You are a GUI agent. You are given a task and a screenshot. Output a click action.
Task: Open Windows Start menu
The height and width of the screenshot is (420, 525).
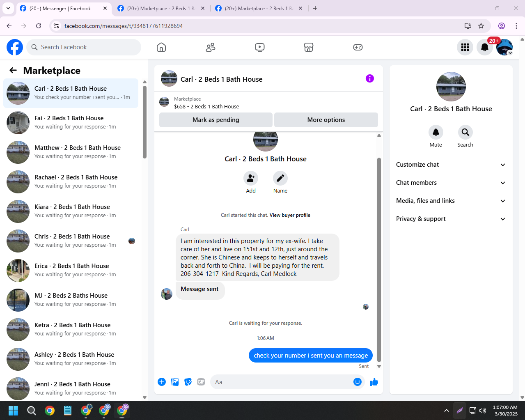tap(13, 411)
